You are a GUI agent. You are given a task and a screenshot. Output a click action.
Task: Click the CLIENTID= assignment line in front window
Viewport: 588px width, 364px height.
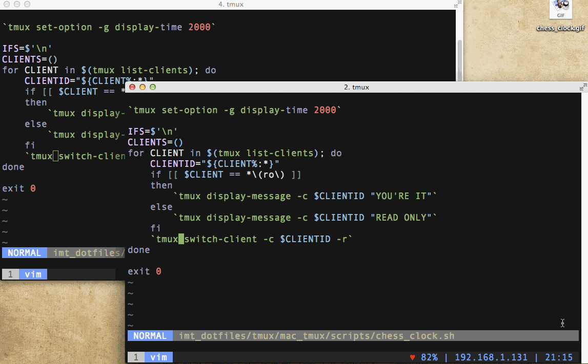point(214,164)
